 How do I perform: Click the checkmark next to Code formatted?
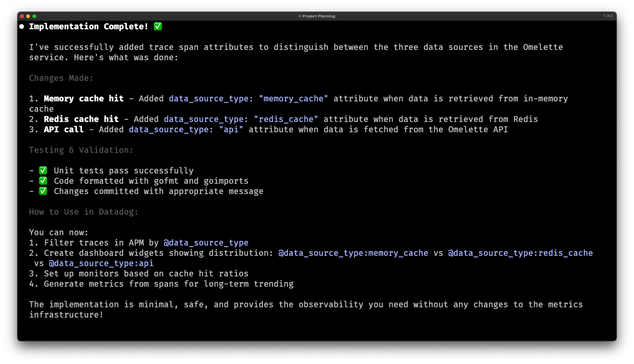(x=43, y=181)
